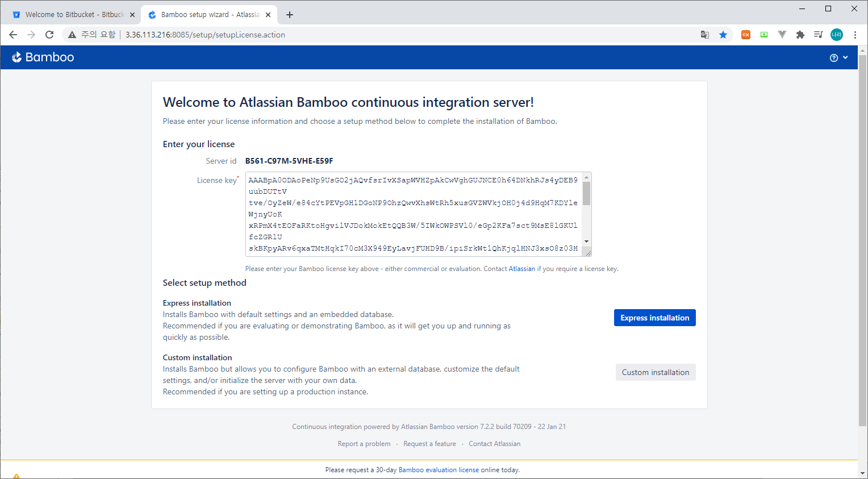The width and height of the screenshot is (868, 479).
Task: Open the translate page icon
Action: click(705, 35)
